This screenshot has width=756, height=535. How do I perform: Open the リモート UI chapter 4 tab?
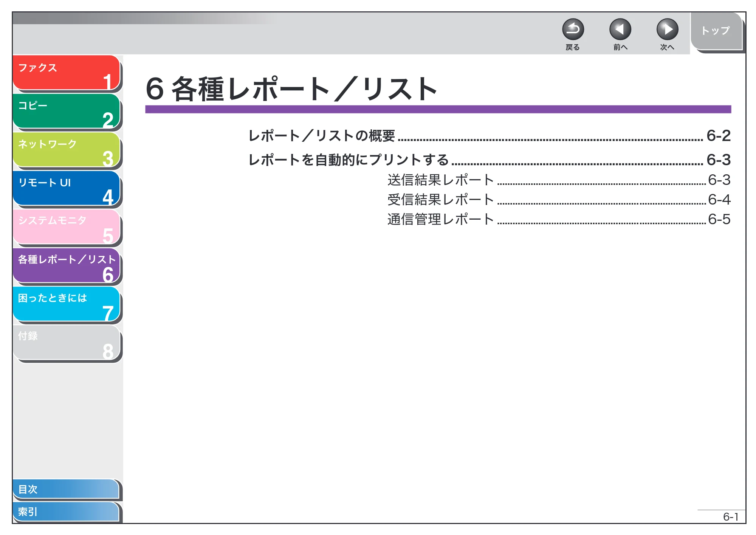(x=67, y=188)
